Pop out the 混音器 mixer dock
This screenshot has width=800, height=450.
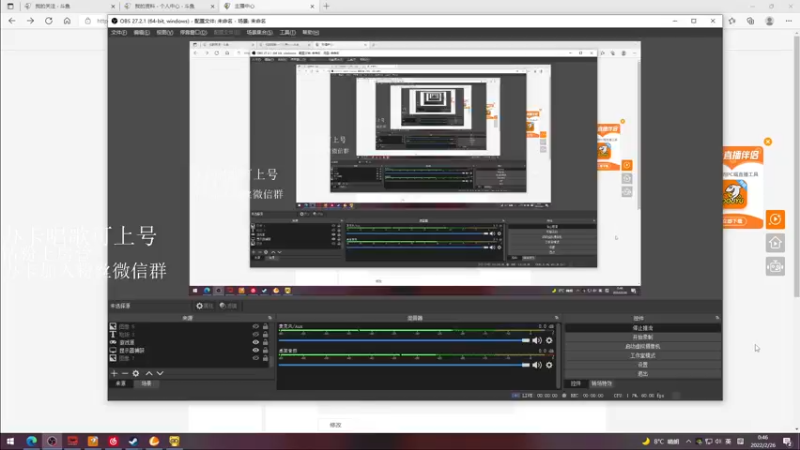click(x=557, y=318)
